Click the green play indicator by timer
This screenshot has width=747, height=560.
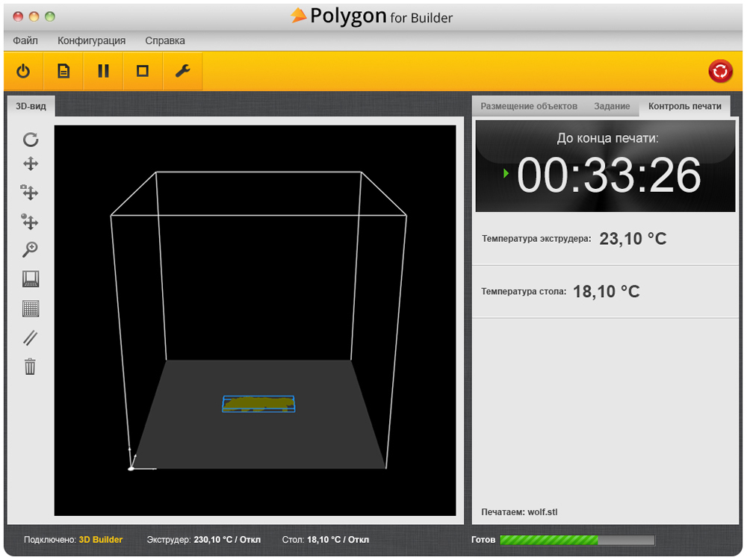[x=506, y=173]
